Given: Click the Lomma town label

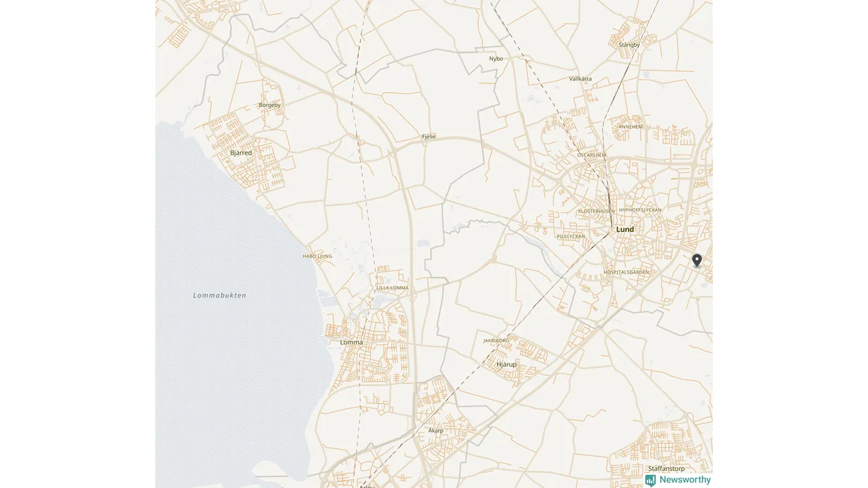Looking at the screenshot, I should click(351, 342).
